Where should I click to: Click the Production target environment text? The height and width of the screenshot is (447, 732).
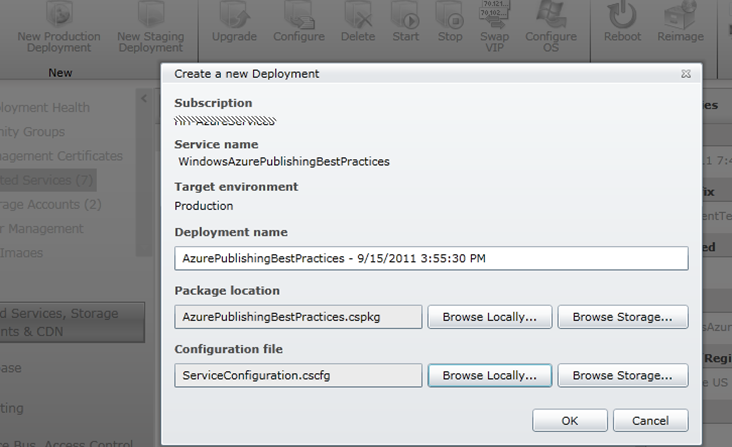(x=204, y=206)
